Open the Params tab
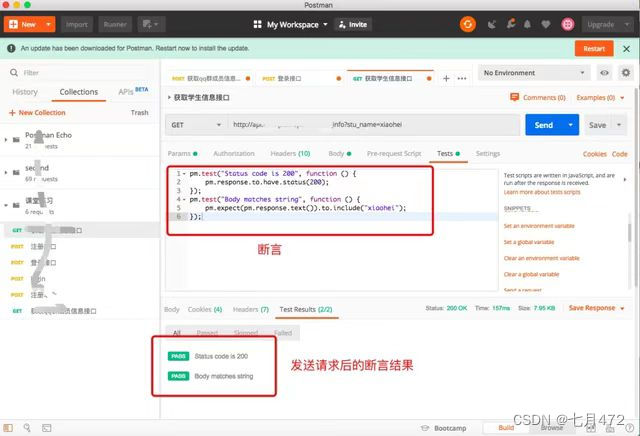 [182, 153]
